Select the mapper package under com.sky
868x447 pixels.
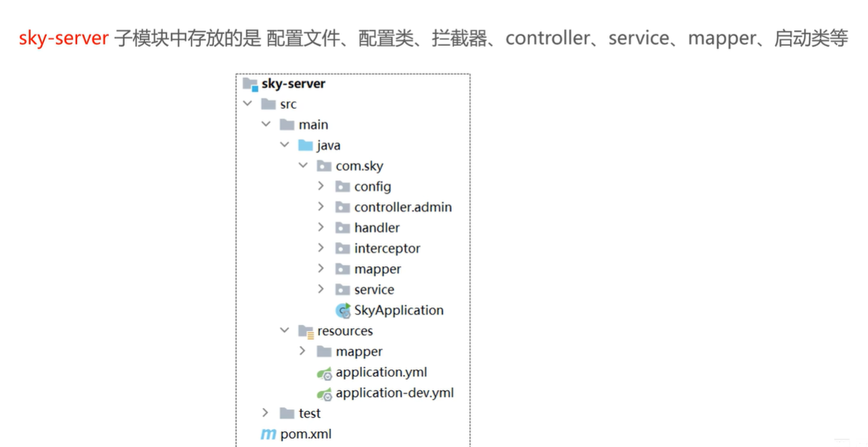pyautogui.click(x=377, y=269)
